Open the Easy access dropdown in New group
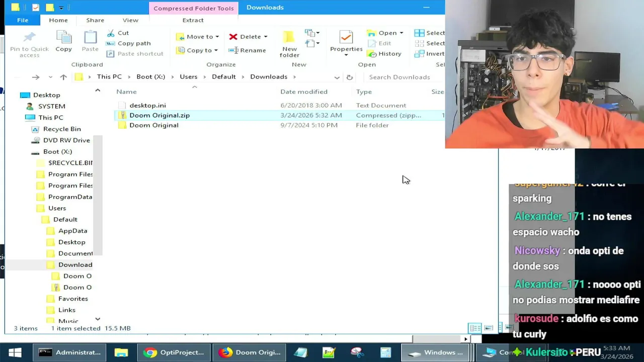This screenshot has width=644, height=362. (x=312, y=44)
